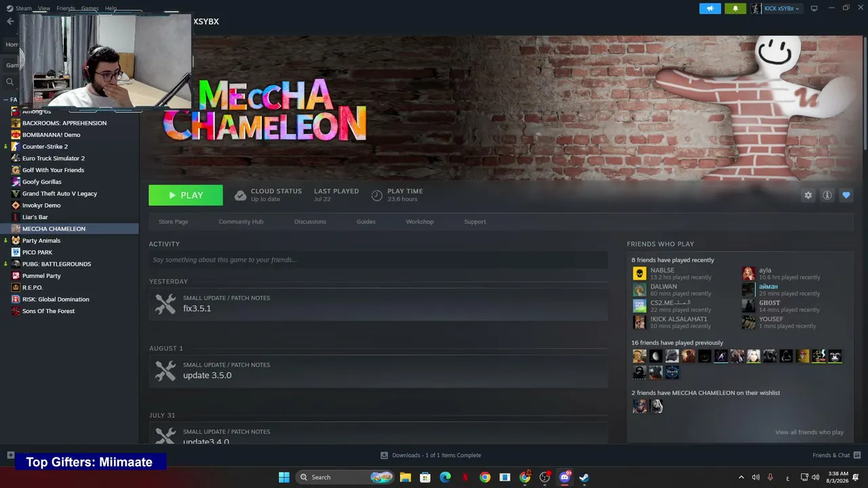Viewport: 868px width, 488px height.
Task: Select Liar's Bar in library
Action: tap(35, 217)
